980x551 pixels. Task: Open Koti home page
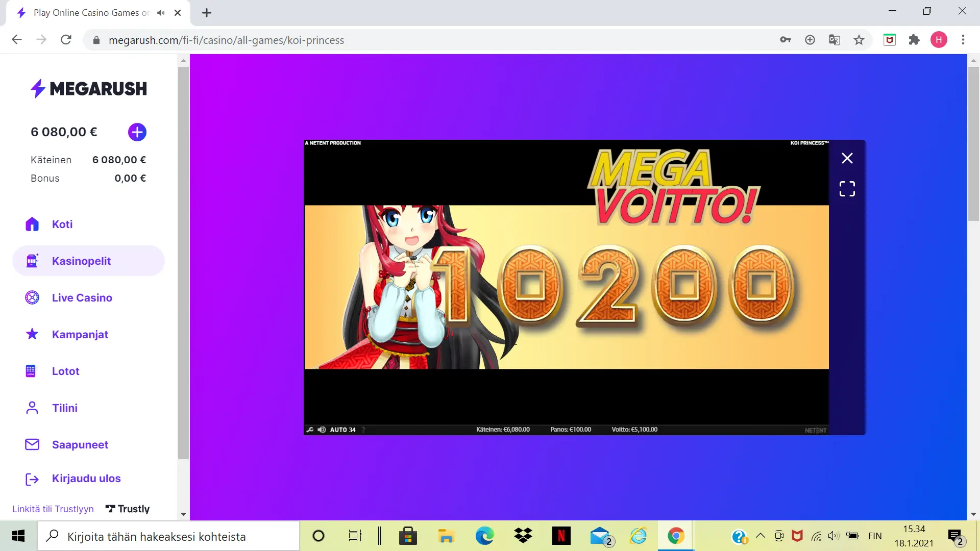62,224
